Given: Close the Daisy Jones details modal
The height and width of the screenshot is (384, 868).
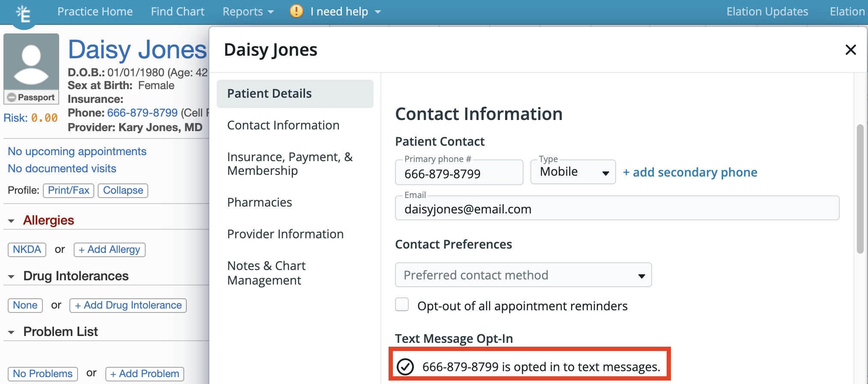Looking at the screenshot, I should (x=850, y=50).
